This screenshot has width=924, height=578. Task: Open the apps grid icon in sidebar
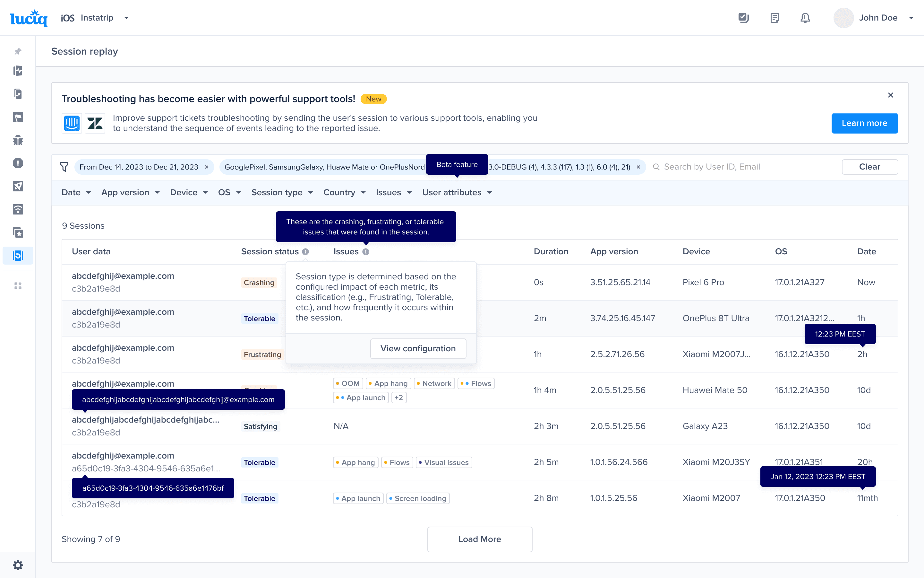pos(18,286)
